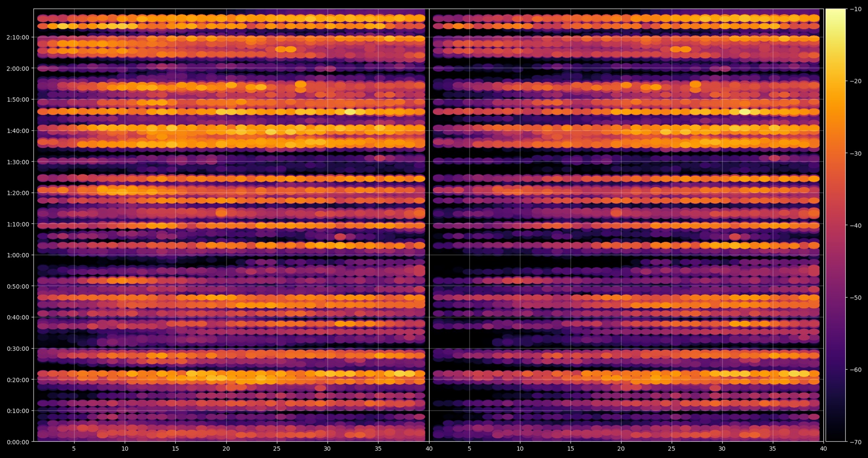Viewport: 868px width, 458px height.
Task: Click the 1:50:00 y-axis tick label
Action: point(18,100)
